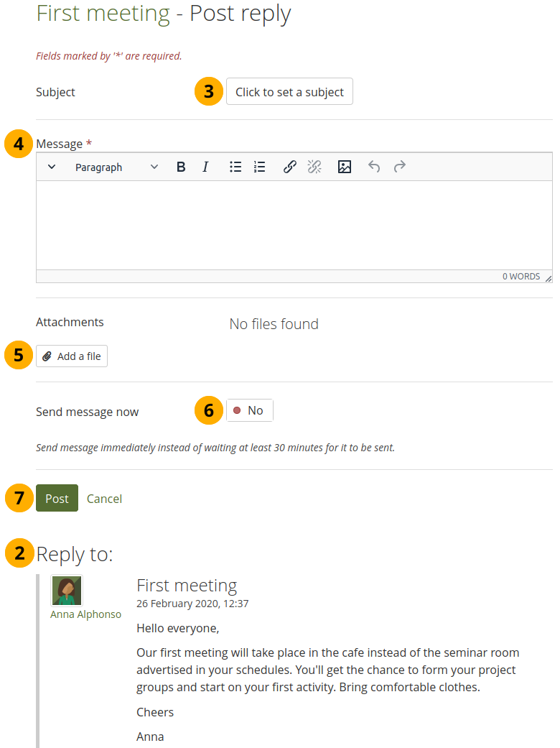Insert a numbered list
Screen dimensions: 560x748
[260, 167]
